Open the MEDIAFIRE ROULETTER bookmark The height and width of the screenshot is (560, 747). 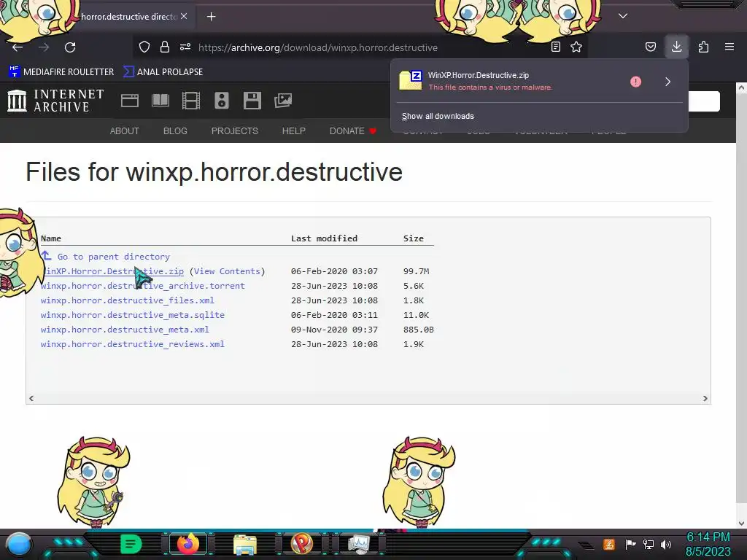pyautogui.click(x=61, y=72)
